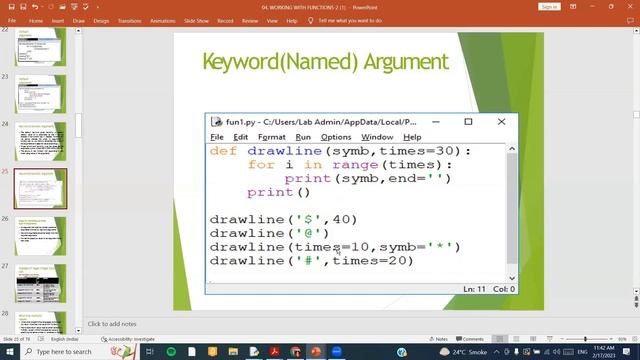This screenshot has height=360, width=640.
Task: Click the zoom slider handle
Action: coord(585,339)
